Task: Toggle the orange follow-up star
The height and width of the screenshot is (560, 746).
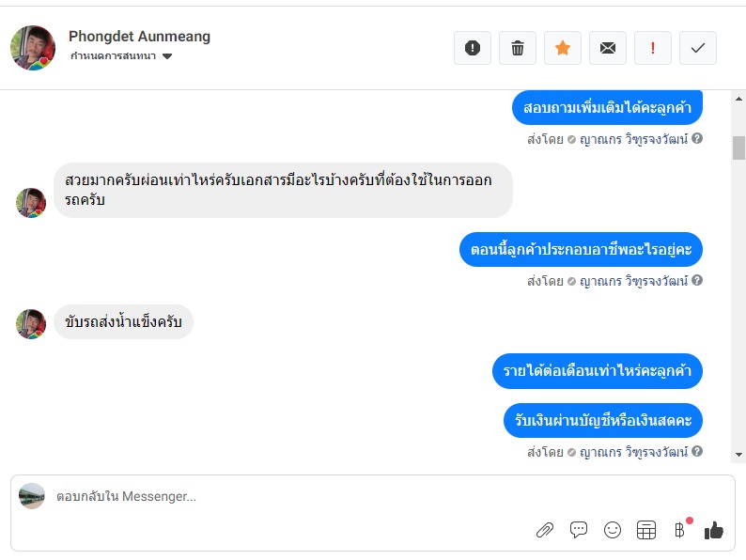Action: [x=563, y=48]
